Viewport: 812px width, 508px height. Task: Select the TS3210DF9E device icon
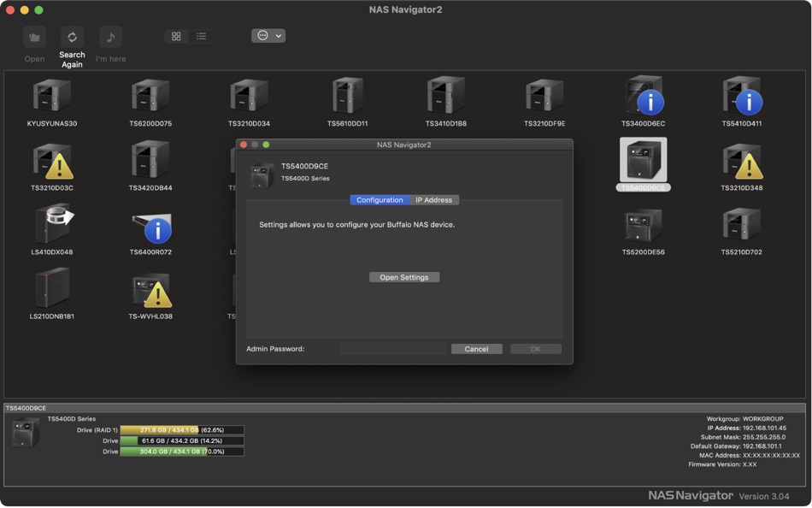544,96
